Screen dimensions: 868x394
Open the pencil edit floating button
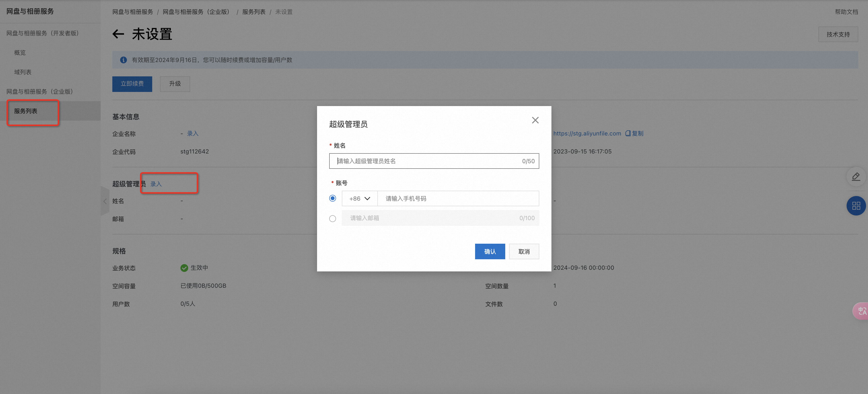click(856, 177)
